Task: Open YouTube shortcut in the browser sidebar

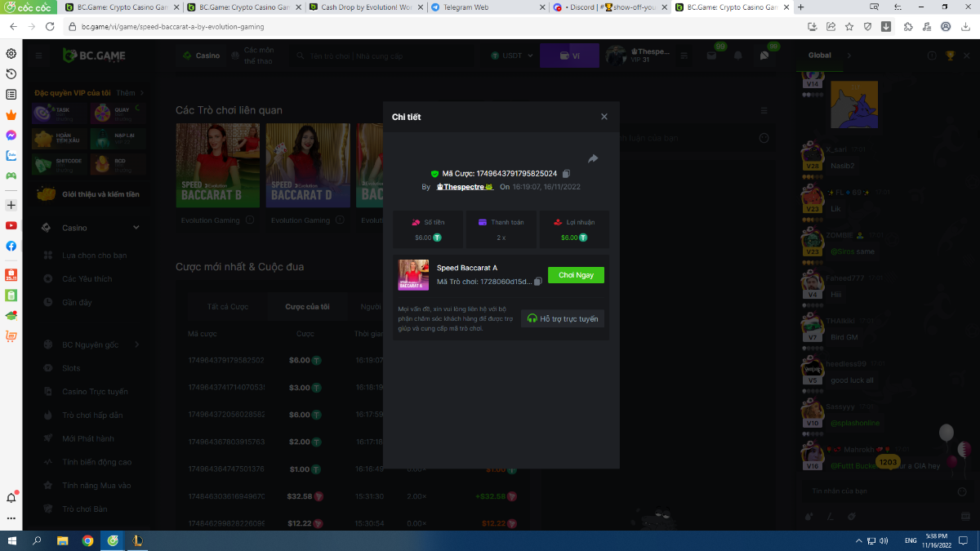Action: tap(11, 225)
